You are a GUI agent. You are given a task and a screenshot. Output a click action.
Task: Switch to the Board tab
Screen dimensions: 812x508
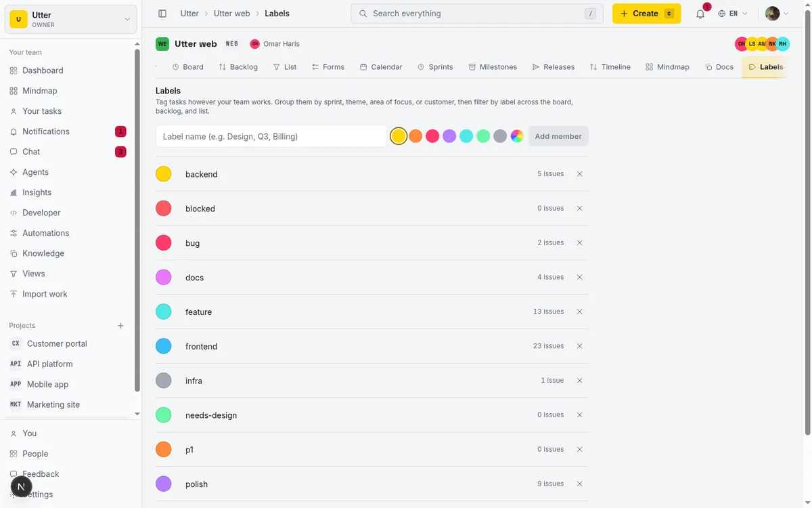[188, 67]
